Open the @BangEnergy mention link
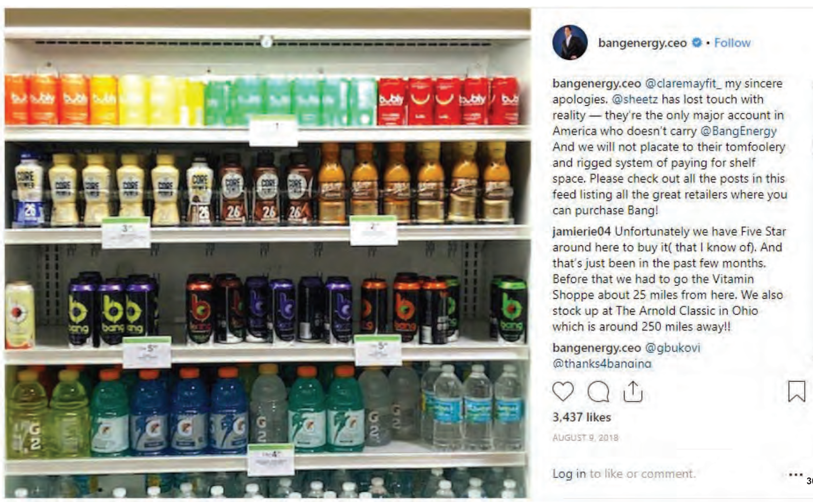This screenshot has height=504, width=813. [738, 131]
